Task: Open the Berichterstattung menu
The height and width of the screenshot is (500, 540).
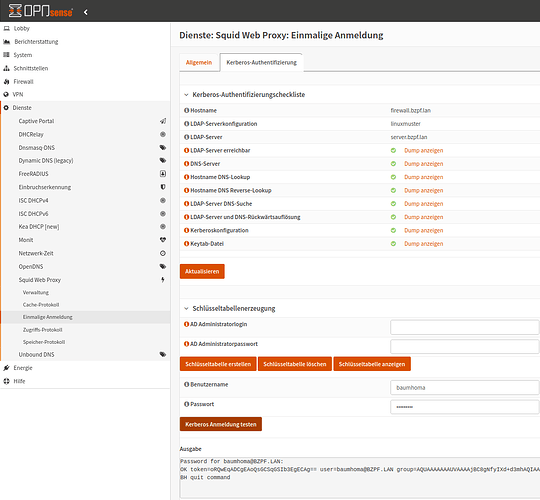Action: (x=36, y=42)
